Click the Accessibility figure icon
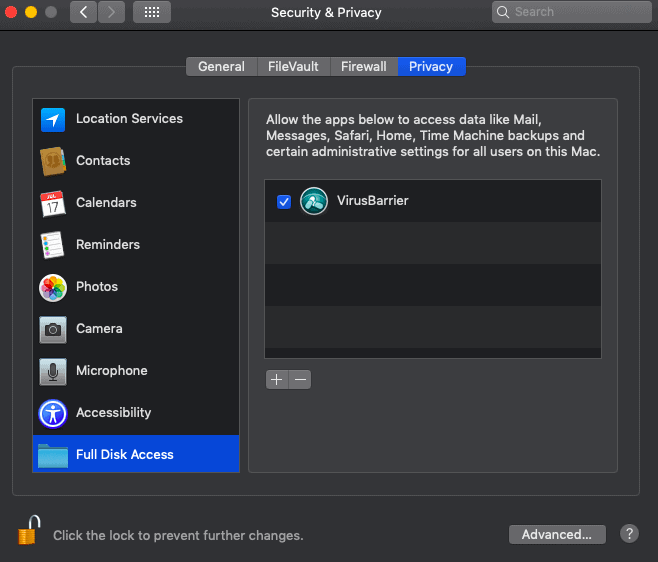658x562 pixels. [x=53, y=413]
